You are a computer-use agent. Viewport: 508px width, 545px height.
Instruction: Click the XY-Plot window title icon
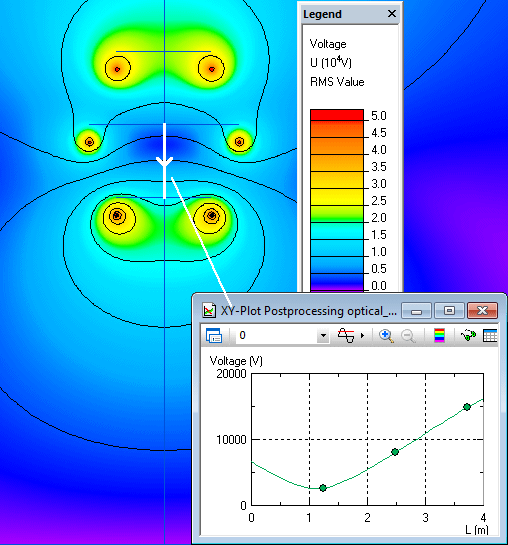tap(209, 310)
